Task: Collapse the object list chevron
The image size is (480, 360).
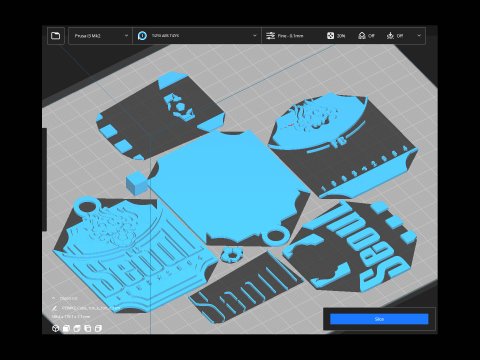Action: coord(54,298)
